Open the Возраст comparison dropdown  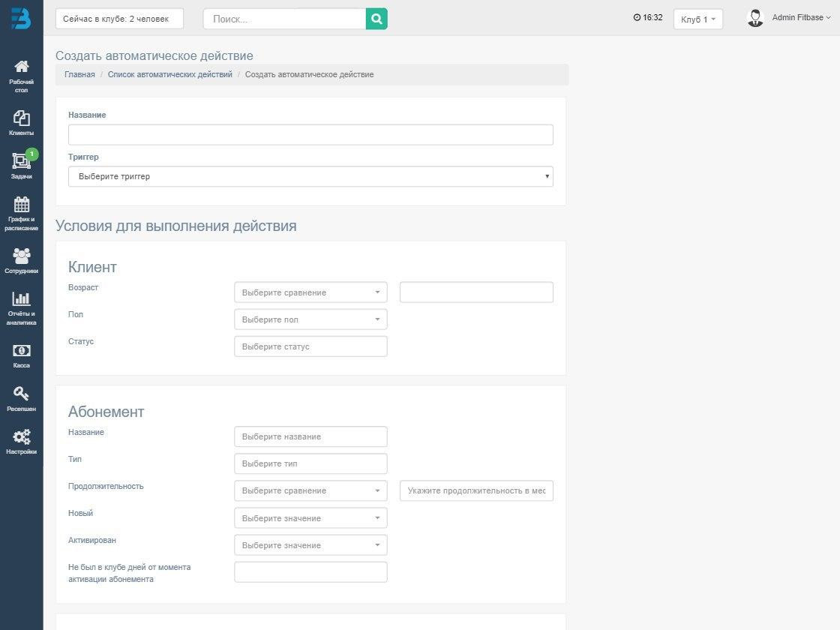click(310, 292)
